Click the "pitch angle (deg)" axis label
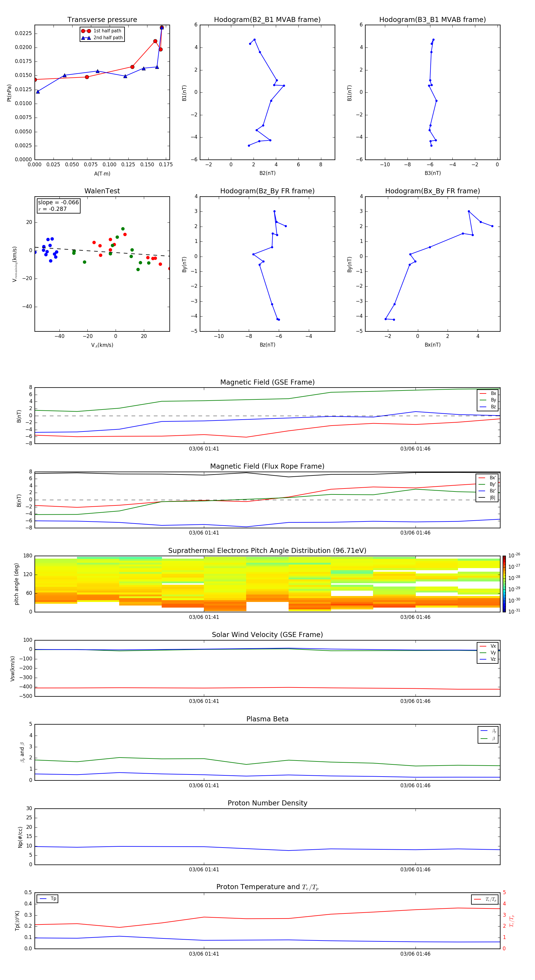535x980 pixels. pyautogui.click(x=16, y=584)
